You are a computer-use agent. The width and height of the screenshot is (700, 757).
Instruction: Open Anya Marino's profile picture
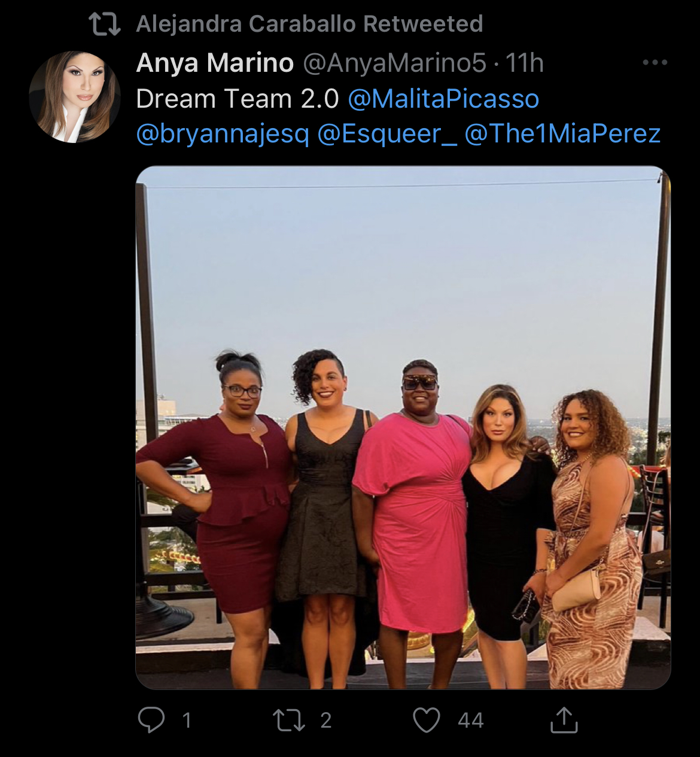click(74, 97)
